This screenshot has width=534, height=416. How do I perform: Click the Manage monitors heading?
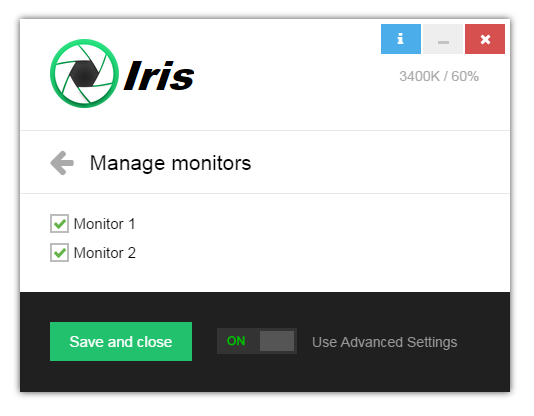click(x=170, y=163)
